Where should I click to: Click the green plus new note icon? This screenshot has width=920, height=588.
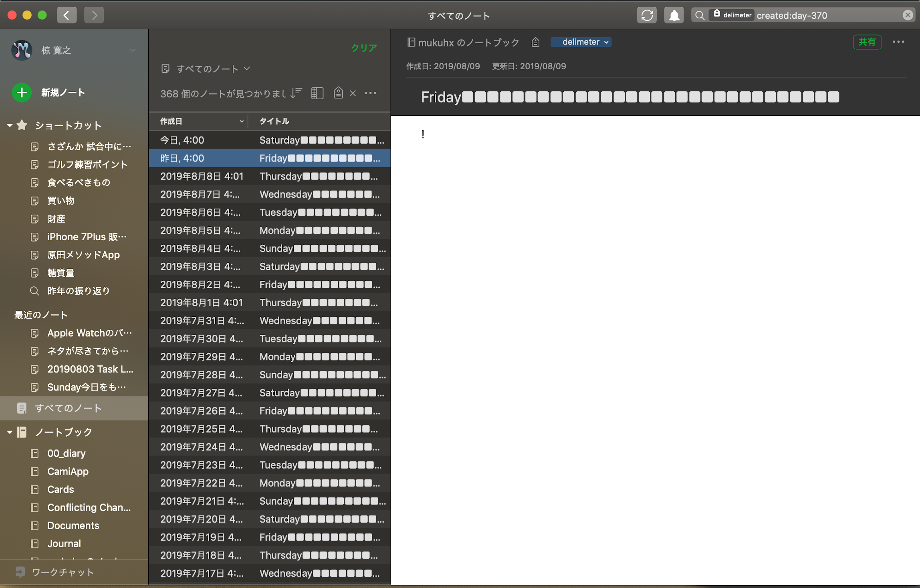tap(22, 93)
